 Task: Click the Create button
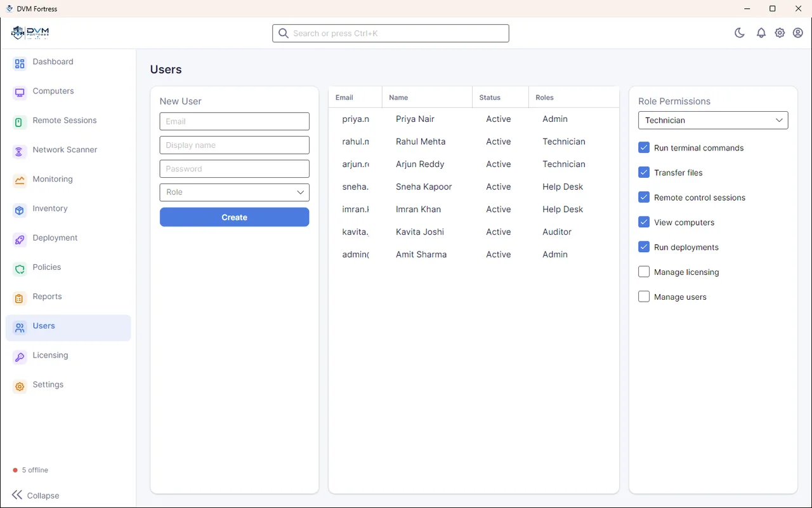[x=235, y=217]
